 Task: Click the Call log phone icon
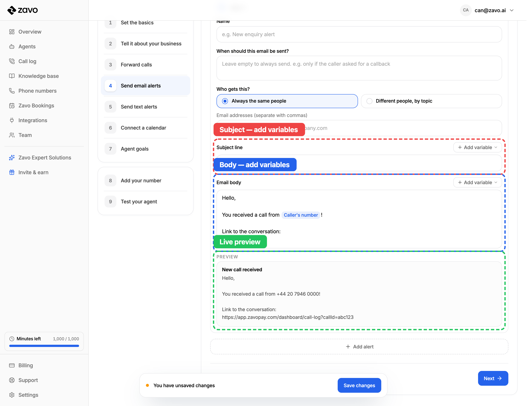(x=12, y=61)
